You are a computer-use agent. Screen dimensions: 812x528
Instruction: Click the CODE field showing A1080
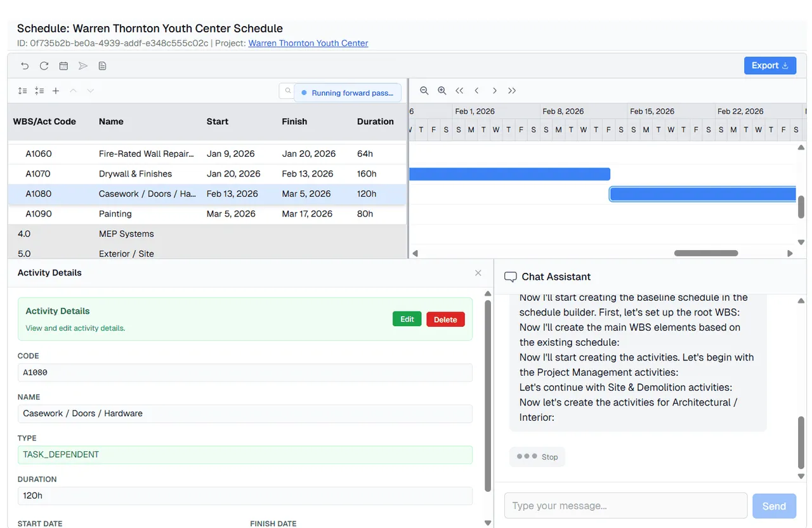[x=245, y=373]
